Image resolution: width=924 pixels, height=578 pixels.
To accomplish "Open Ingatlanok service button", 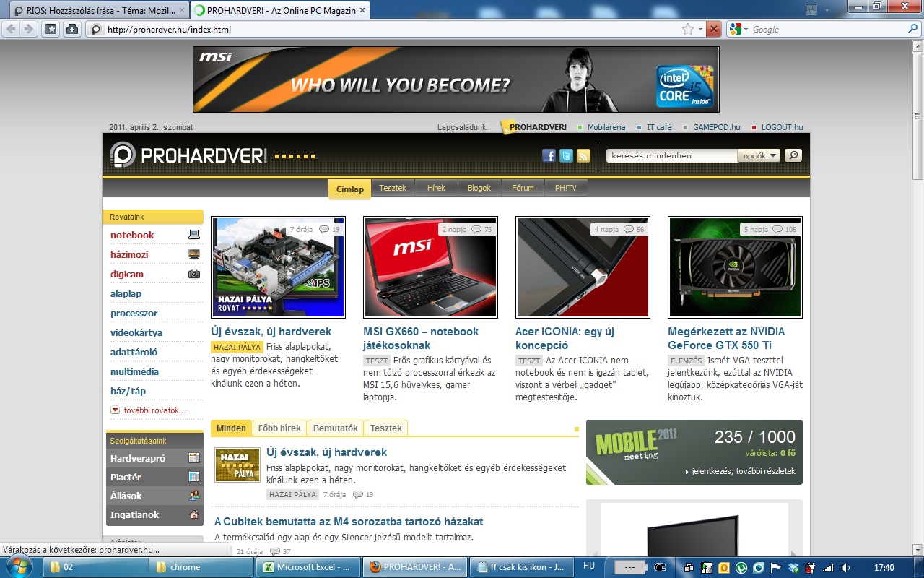I will pyautogui.click(x=154, y=514).
